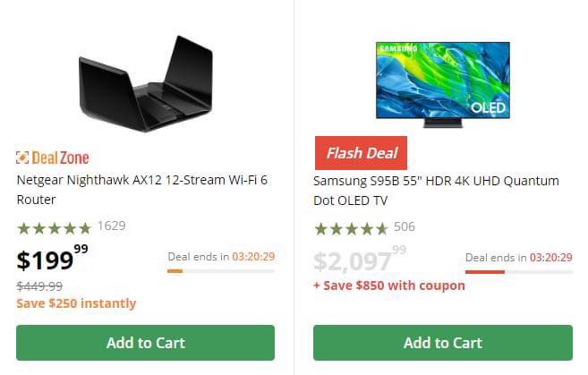Viewport: 588px width, 375px height.
Task: Add the Netgear router to cart
Action: click(x=145, y=343)
